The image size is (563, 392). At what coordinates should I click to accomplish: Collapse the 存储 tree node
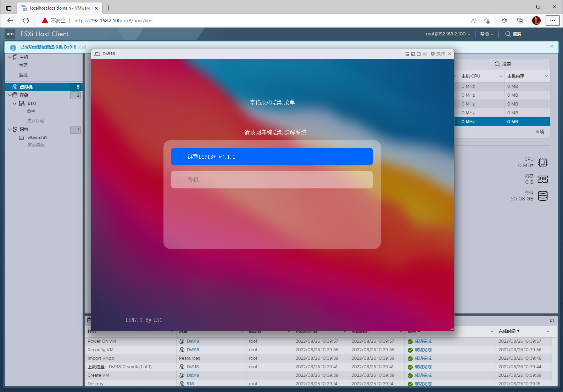point(10,95)
